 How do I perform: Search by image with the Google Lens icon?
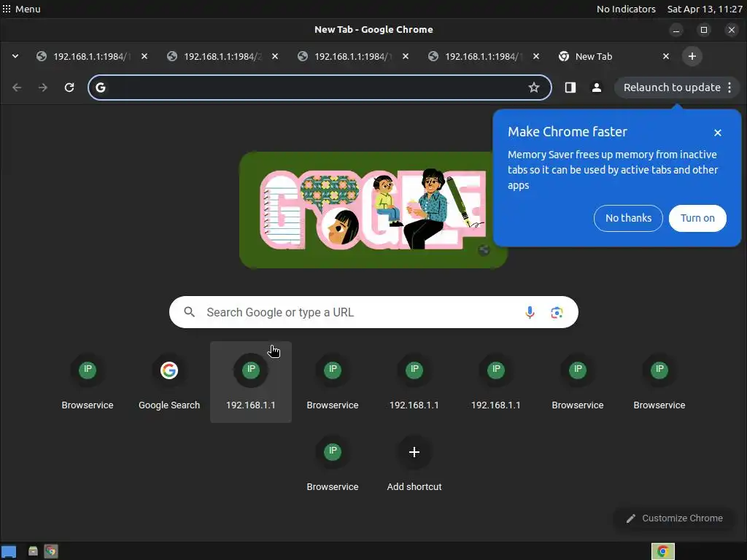[x=557, y=312]
